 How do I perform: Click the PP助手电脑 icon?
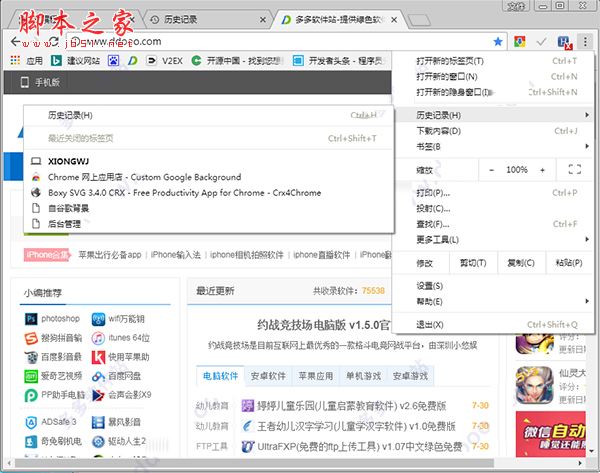click(31, 395)
